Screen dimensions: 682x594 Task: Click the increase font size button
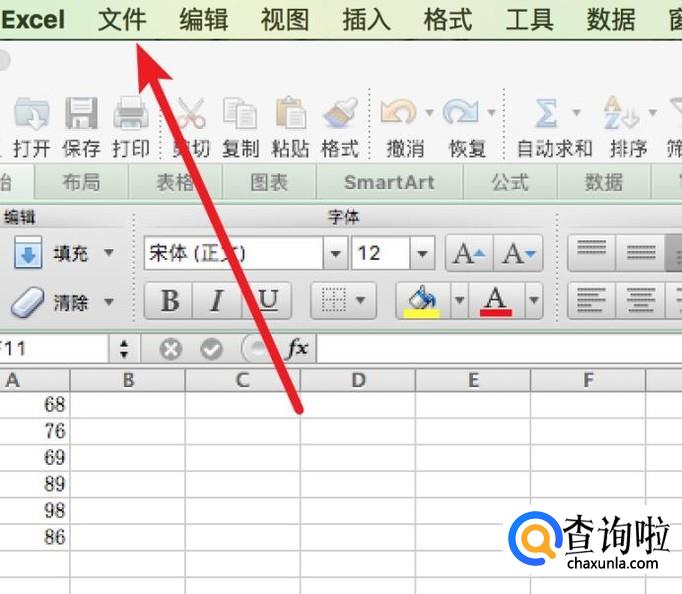(468, 253)
